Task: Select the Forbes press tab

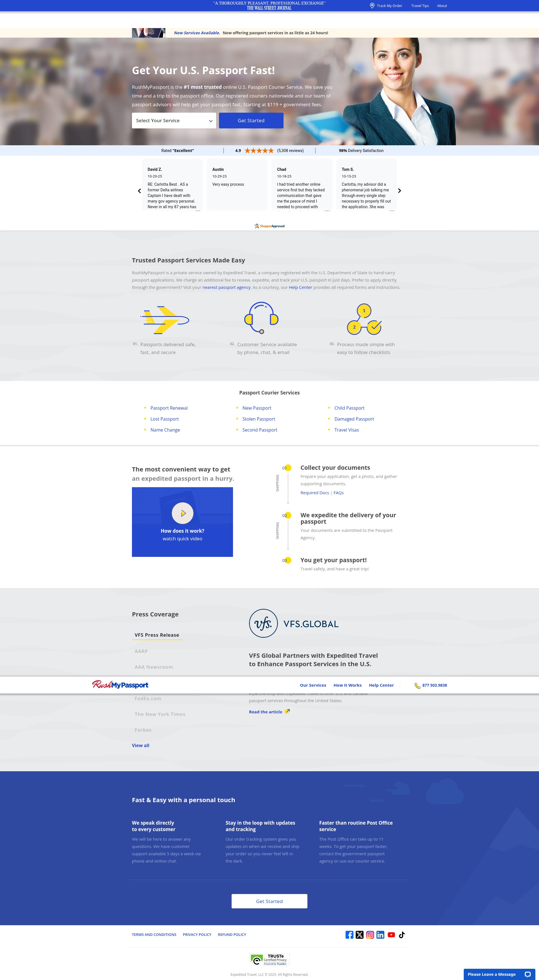Action: click(x=143, y=730)
